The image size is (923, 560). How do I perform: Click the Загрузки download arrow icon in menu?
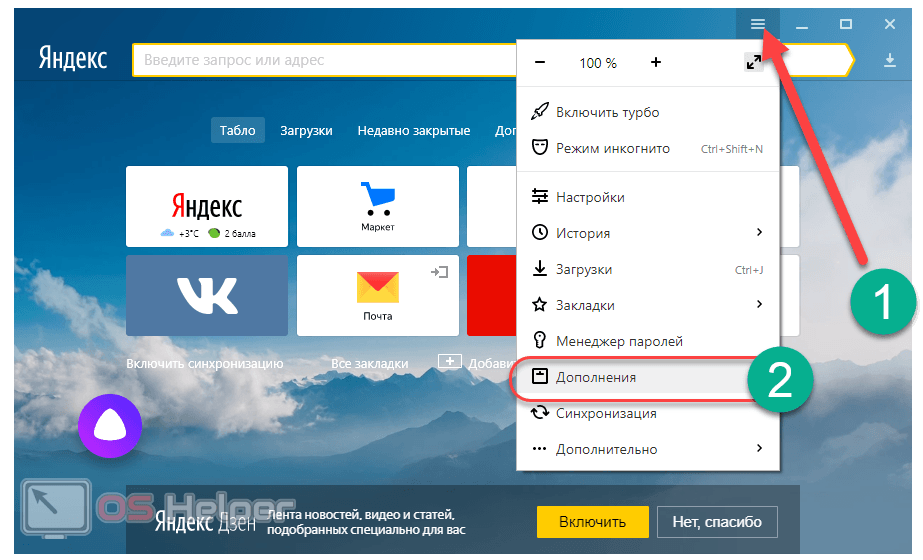pos(540,269)
